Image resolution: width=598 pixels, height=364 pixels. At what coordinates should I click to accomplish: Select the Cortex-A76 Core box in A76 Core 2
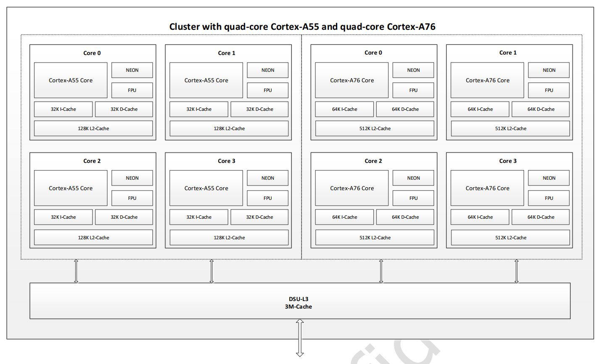pos(352,188)
